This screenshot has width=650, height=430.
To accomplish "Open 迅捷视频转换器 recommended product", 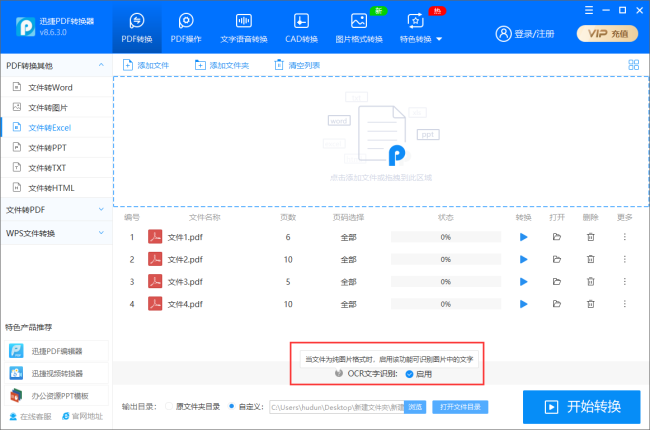I will tap(56, 374).
